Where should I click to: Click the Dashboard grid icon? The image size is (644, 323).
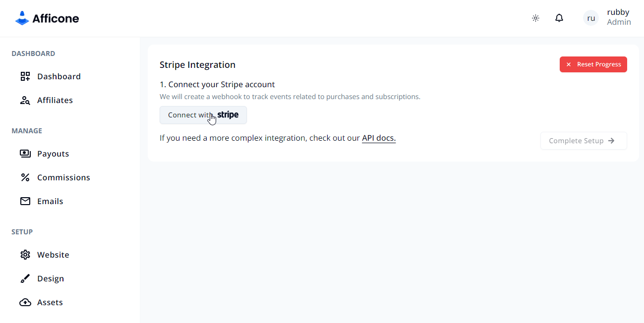click(25, 76)
